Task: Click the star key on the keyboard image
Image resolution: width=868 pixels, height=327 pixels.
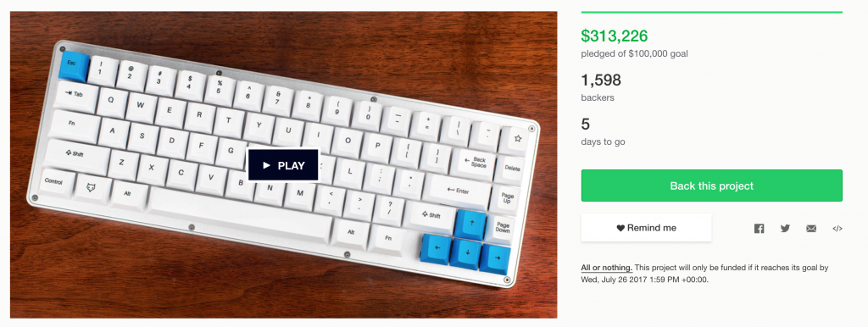Action: tap(515, 140)
